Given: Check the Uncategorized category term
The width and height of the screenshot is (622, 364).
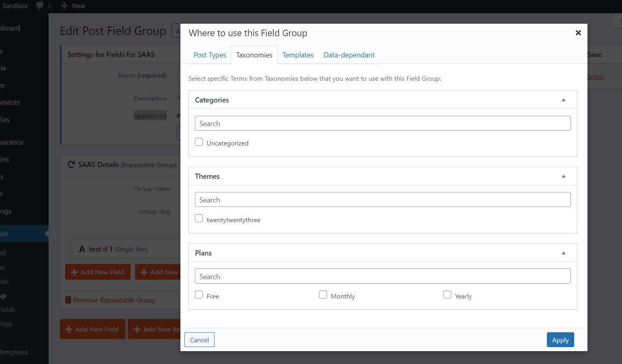Looking at the screenshot, I should [x=198, y=142].
